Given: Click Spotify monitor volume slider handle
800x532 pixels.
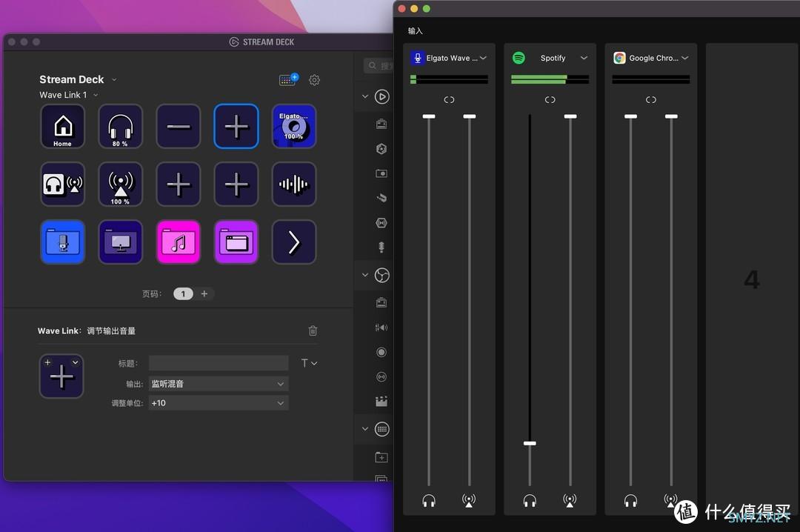Looking at the screenshot, I should pos(530,443).
